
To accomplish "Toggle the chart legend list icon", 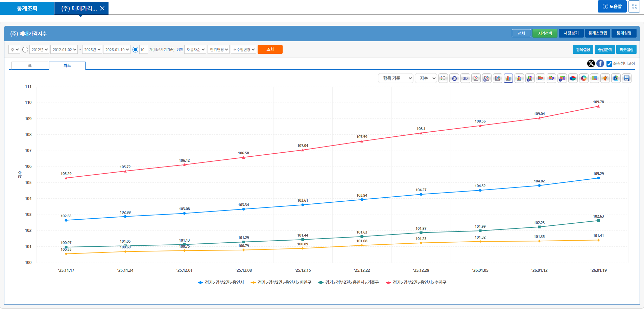I will 443,78.
